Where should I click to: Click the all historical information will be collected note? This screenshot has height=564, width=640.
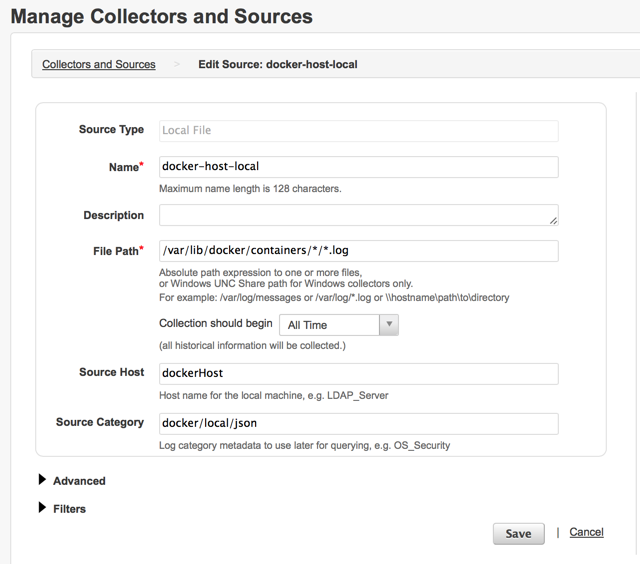252,346
